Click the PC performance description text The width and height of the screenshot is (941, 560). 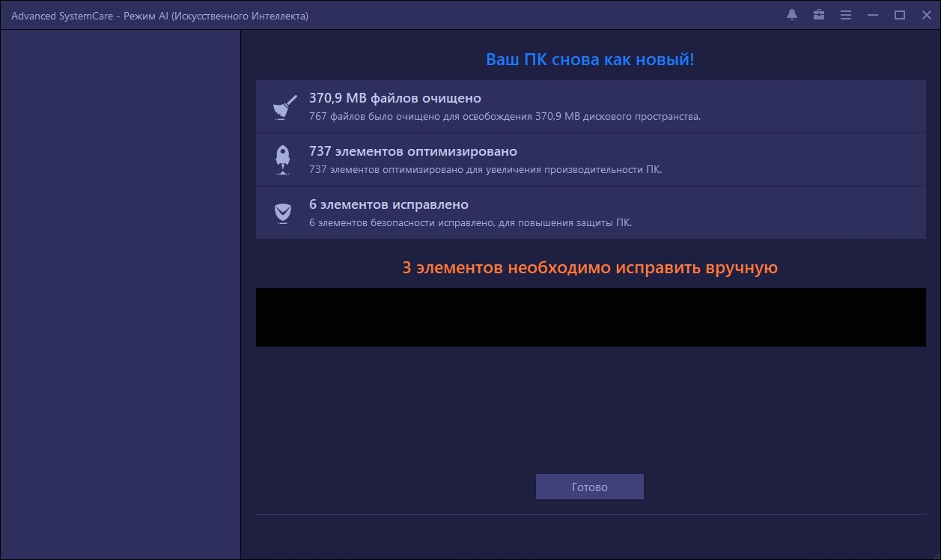485,170
